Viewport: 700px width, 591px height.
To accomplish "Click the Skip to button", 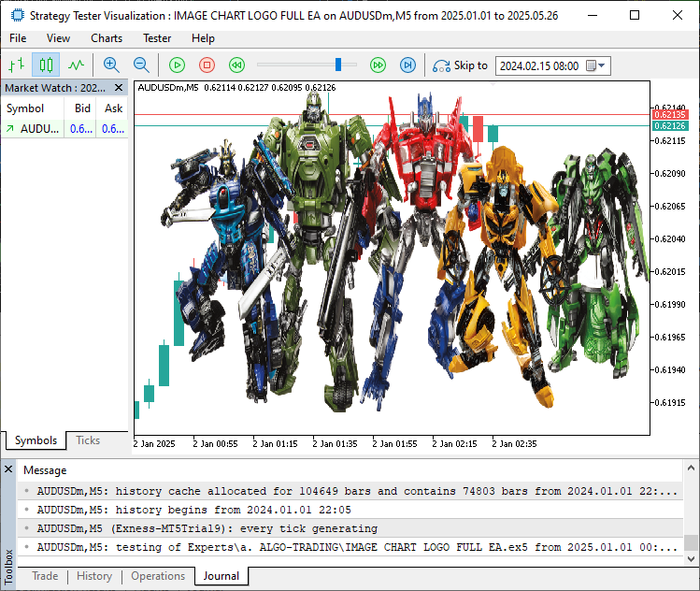I will coord(461,65).
